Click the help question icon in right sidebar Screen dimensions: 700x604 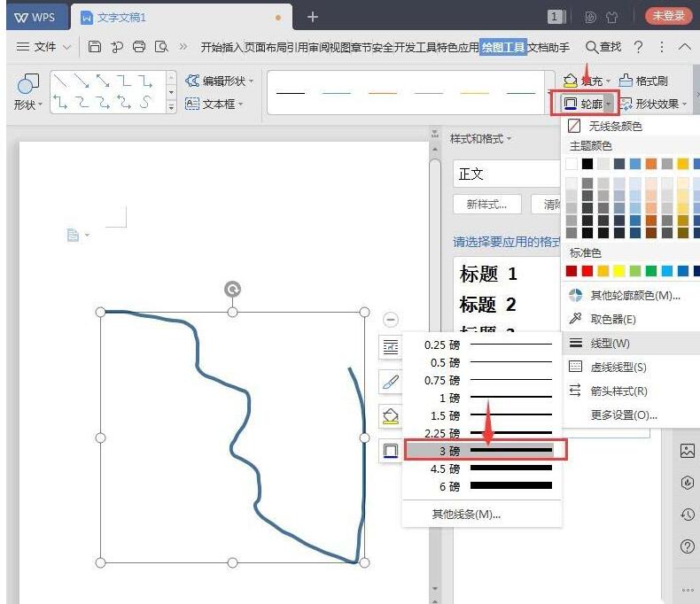point(688,546)
